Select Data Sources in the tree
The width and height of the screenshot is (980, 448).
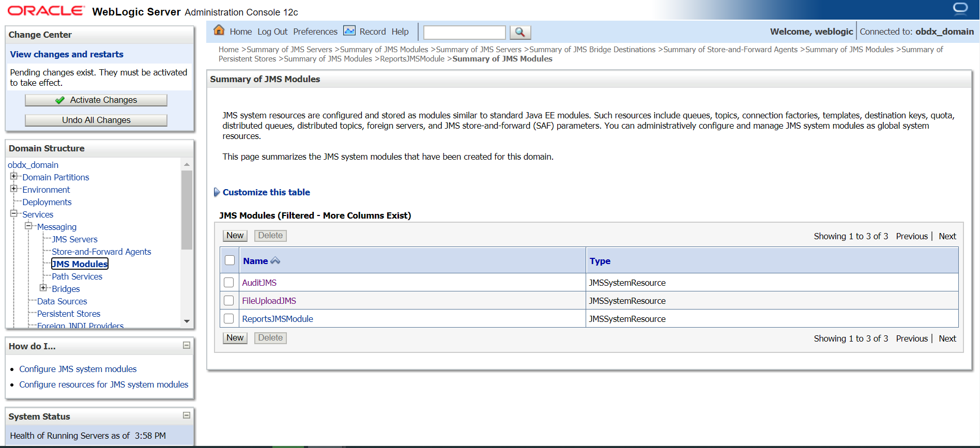[62, 301]
